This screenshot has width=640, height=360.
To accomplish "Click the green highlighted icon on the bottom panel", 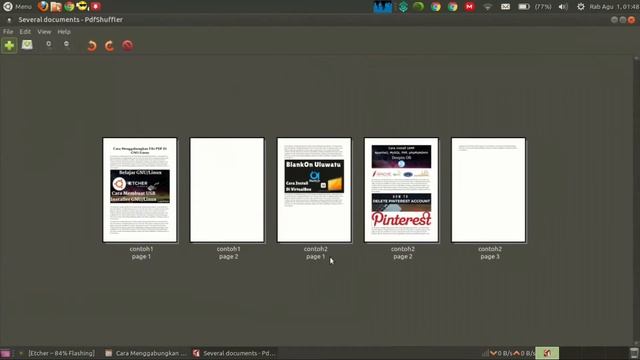I will pyautogui.click(x=547, y=353).
